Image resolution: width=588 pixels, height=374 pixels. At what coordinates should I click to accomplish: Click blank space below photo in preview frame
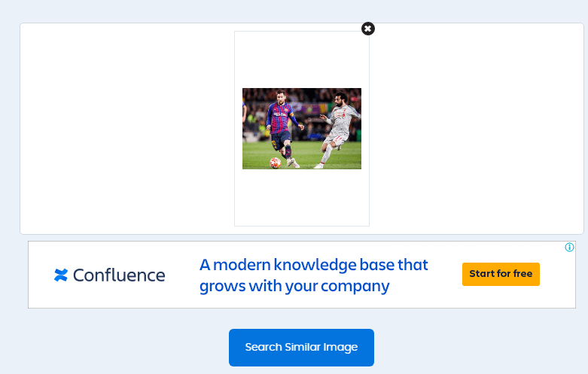(x=302, y=197)
